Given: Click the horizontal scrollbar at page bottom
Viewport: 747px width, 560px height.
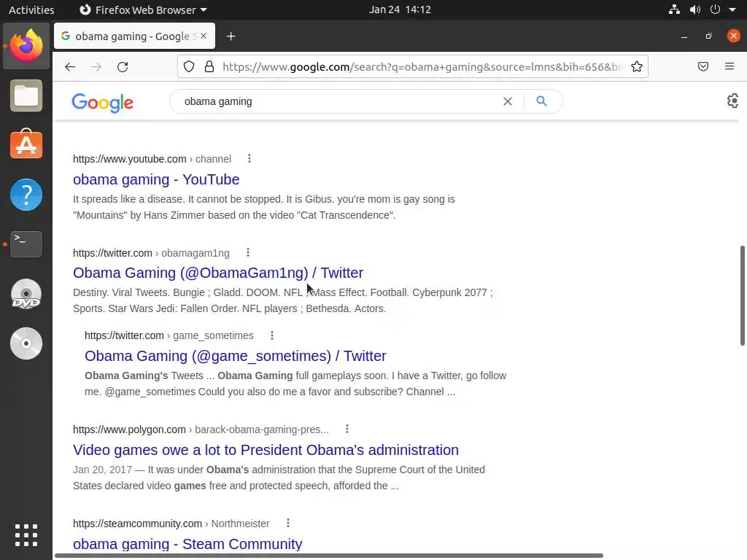Looking at the screenshot, I should tap(329, 556).
